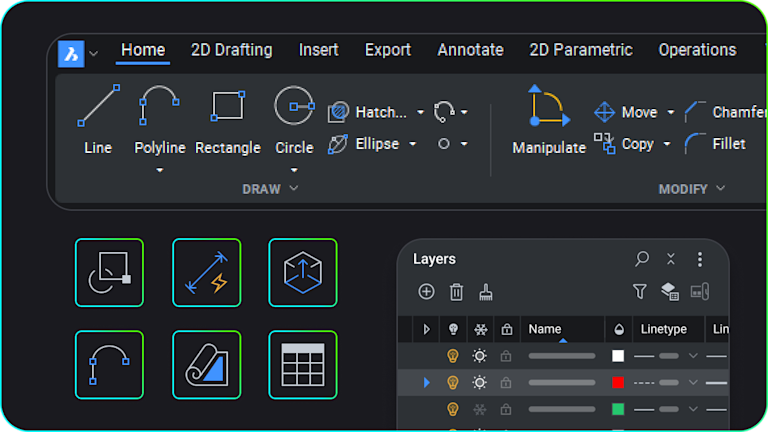The height and width of the screenshot is (432, 768).
Task: Select the Ellipse tool
Action: pos(365,144)
